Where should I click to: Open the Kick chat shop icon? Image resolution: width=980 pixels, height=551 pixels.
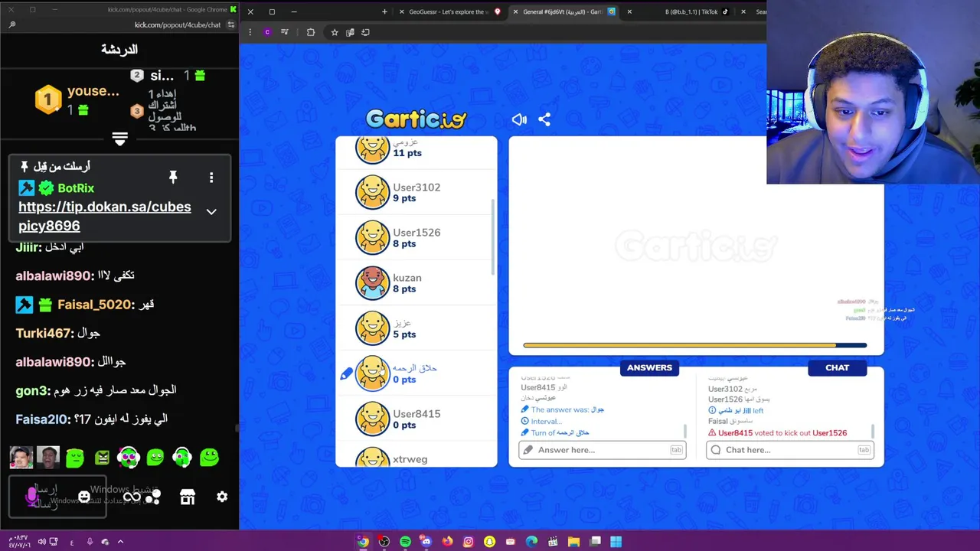click(188, 497)
